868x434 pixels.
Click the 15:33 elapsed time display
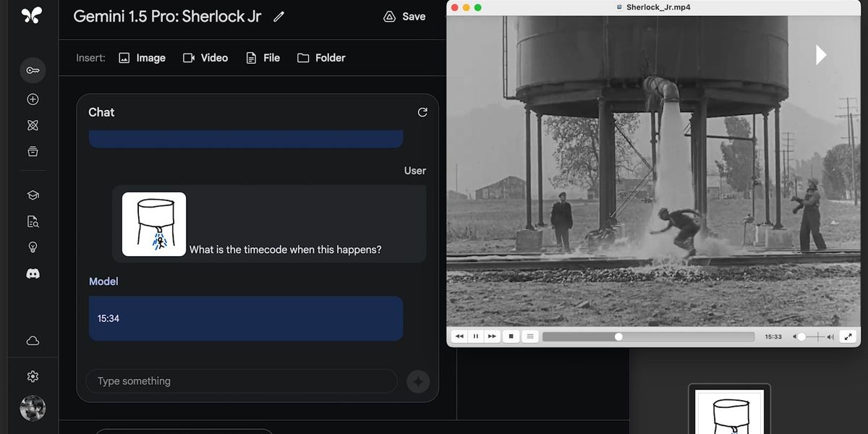tap(773, 336)
